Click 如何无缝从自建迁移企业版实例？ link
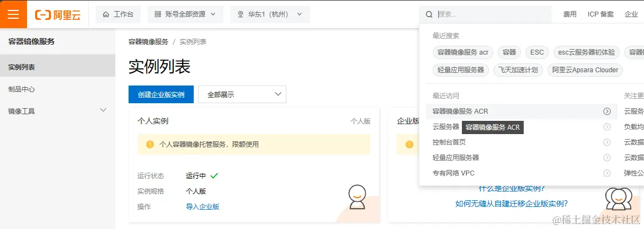This screenshot has width=644, height=229. click(512, 204)
